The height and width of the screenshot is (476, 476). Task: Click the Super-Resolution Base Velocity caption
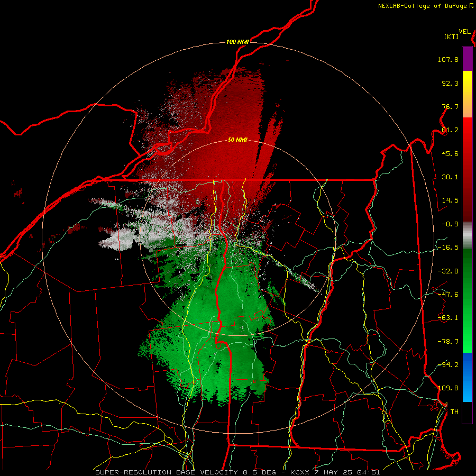[x=237, y=472]
